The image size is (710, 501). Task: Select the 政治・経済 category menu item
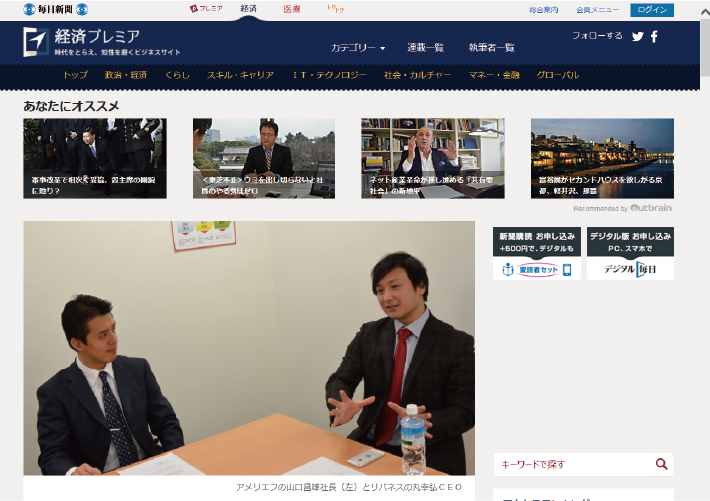126,75
